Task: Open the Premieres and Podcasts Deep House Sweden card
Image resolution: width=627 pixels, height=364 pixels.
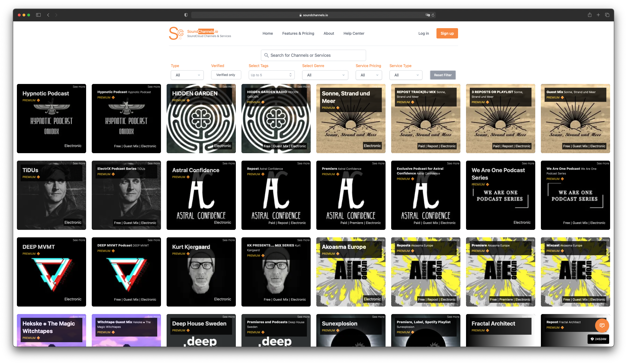Action: pyautogui.click(x=276, y=330)
